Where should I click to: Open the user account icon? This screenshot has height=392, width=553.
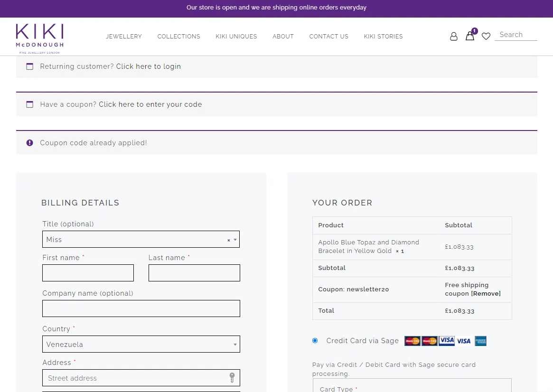pyautogui.click(x=454, y=37)
